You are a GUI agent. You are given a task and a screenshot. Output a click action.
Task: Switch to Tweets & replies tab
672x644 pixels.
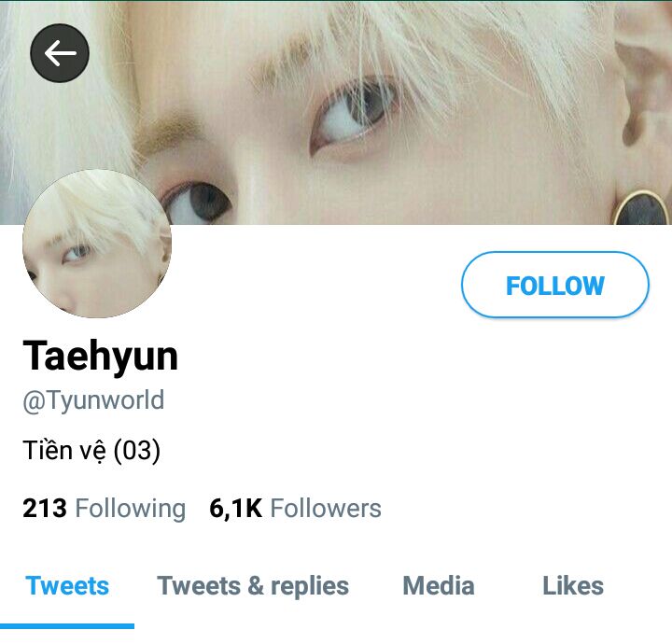(253, 586)
